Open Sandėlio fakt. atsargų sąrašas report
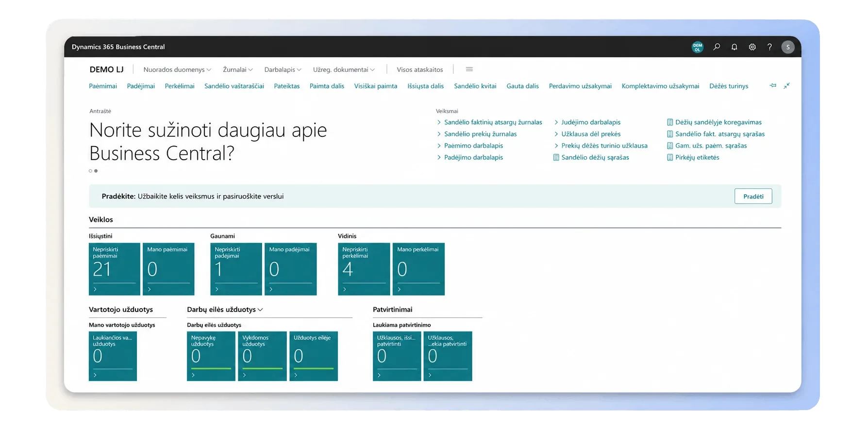The width and height of the screenshot is (868, 427). point(716,134)
